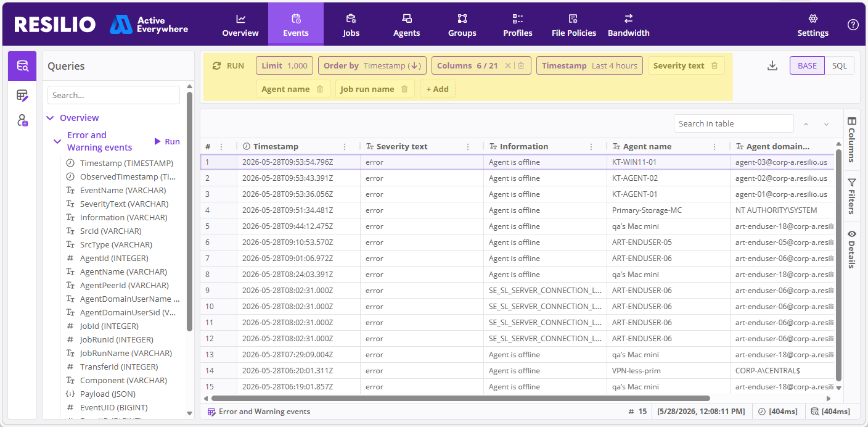Remove Agent name filter with trash icon

tap(320, 89)
